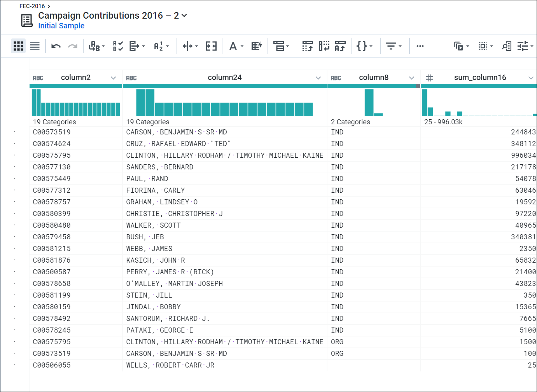Click the dataset document icon beside title
This screenshot has height=392, width=537.
pos(27,21)
